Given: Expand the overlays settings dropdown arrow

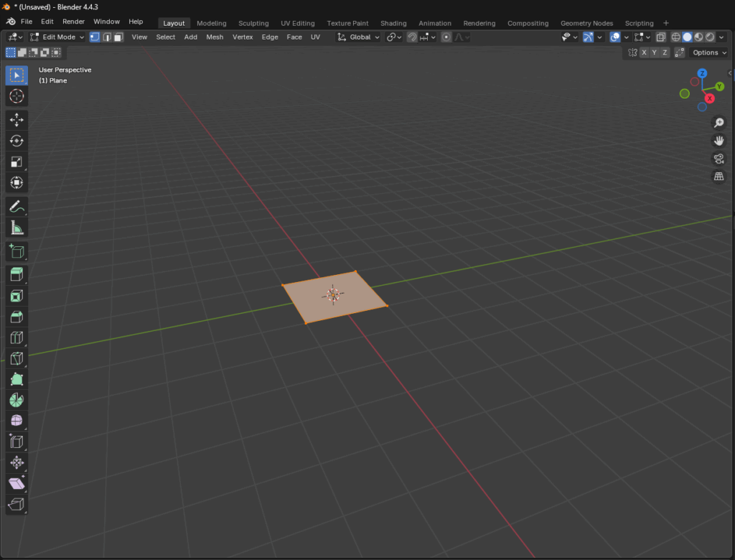Looking at the screenshot, I should pyautogui.click(x=626, y=37).
